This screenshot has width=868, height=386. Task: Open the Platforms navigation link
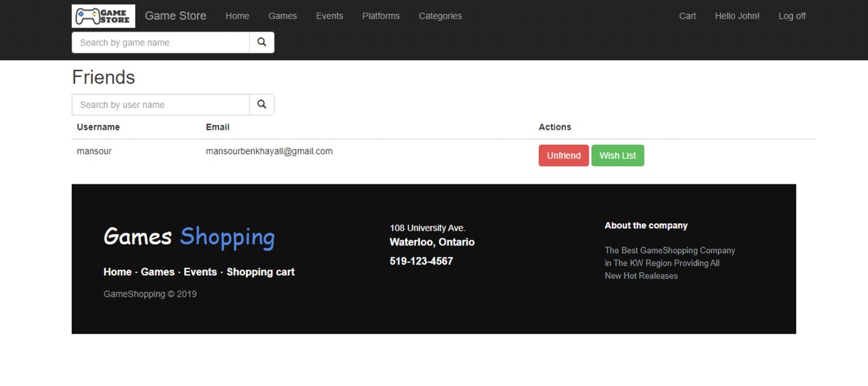381,16
